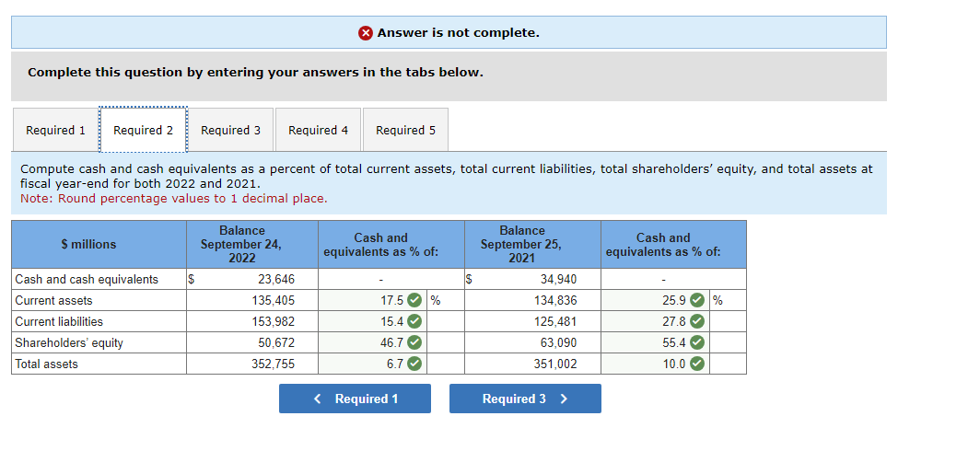Select the 351,002 total assets cell
Image resolution: width=980 pixels, height=474 pixels.
click(x=533, y=364)
